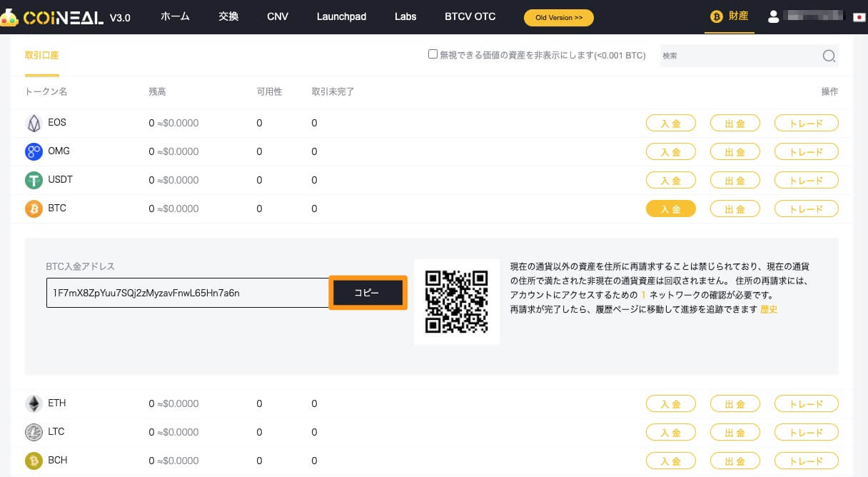Click the USDT Tether icon

[x=34, y=180]
